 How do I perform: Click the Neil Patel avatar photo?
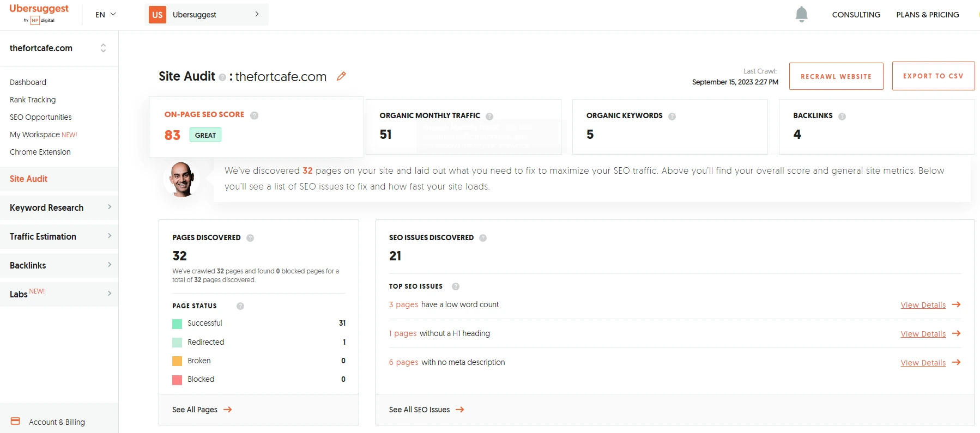click(182, 179)
